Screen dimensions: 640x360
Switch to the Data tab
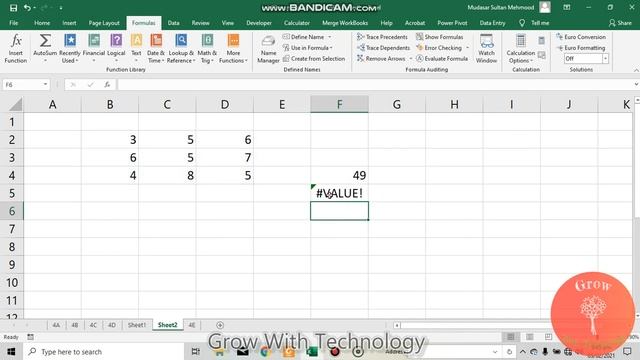coord(173,23)
